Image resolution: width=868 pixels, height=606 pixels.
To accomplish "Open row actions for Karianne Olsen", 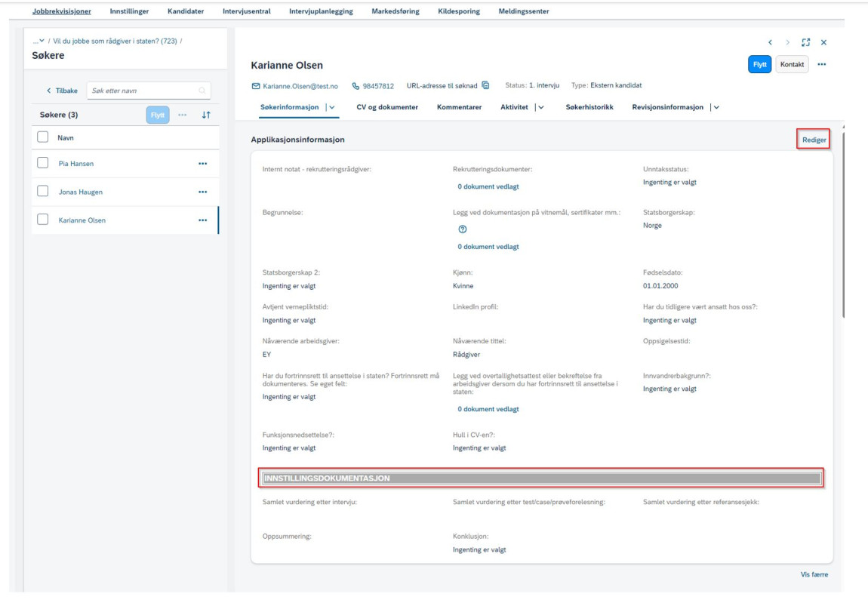I will coord(202,220).
